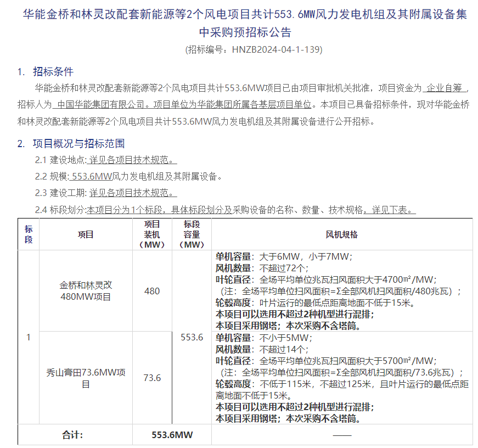Select the 标段 table header

point(29,234)
